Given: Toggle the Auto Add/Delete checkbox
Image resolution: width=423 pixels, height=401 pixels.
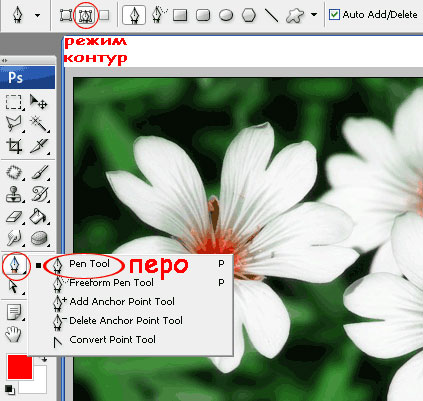Looking at the screenshot, I should [334, 15].
